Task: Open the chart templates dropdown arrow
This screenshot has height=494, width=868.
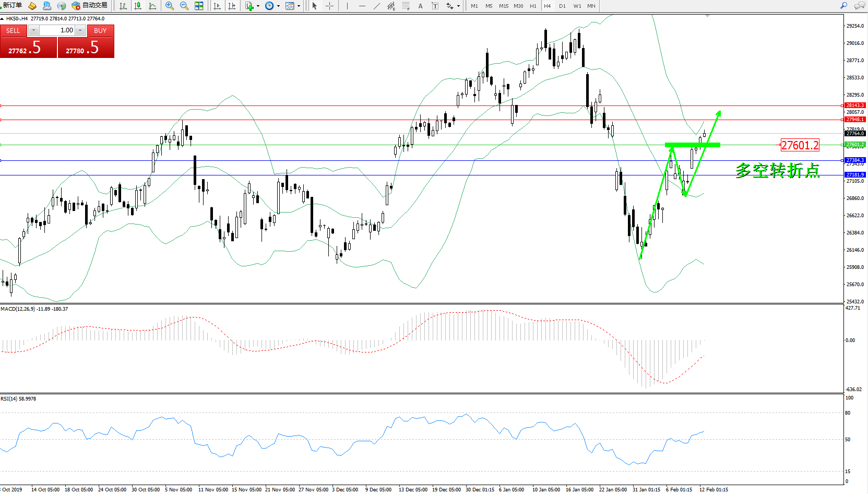Action: (299, 6)
